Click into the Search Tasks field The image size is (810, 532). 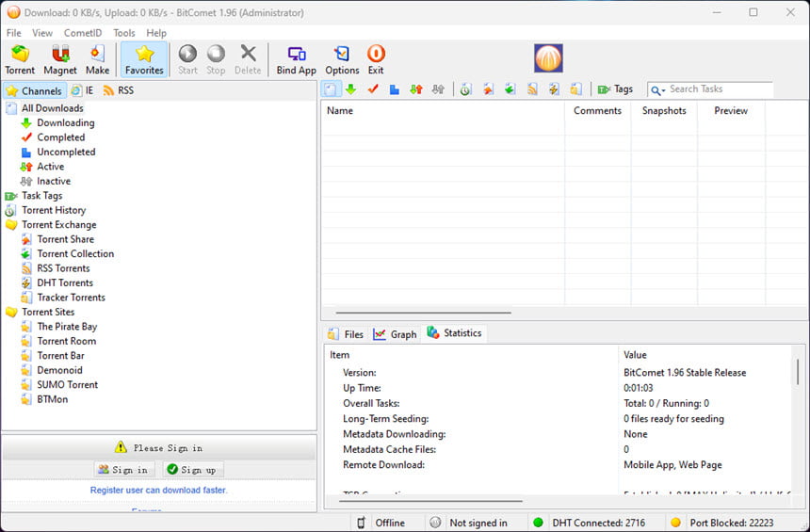coord(720,89)
